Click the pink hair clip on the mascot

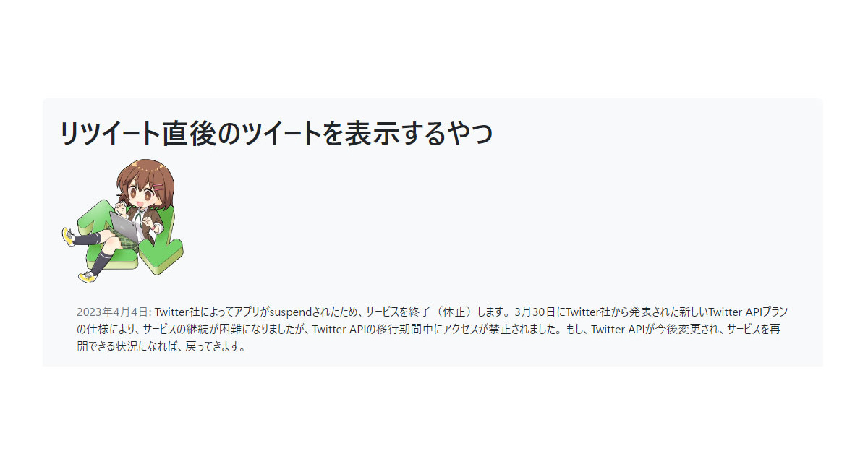point(158,187)
